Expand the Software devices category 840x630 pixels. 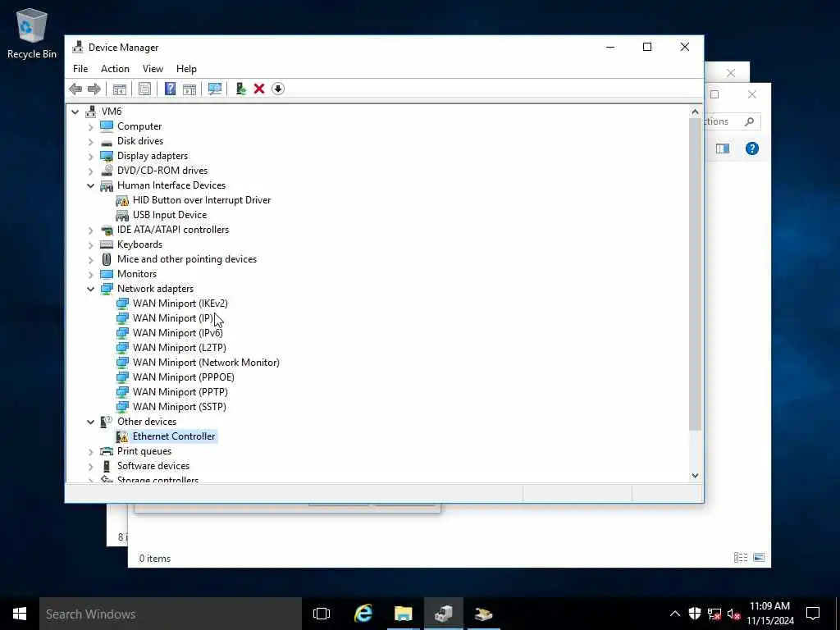point(90,466)
